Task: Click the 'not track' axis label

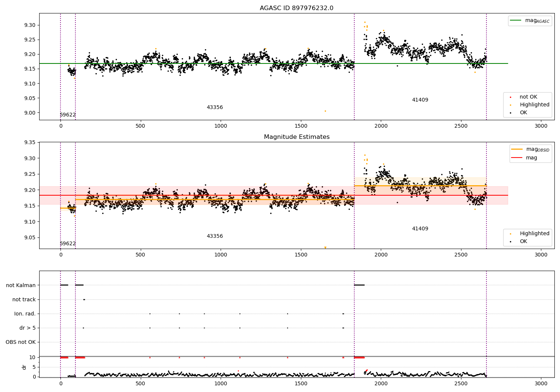Action: click(x=24, y=300)
